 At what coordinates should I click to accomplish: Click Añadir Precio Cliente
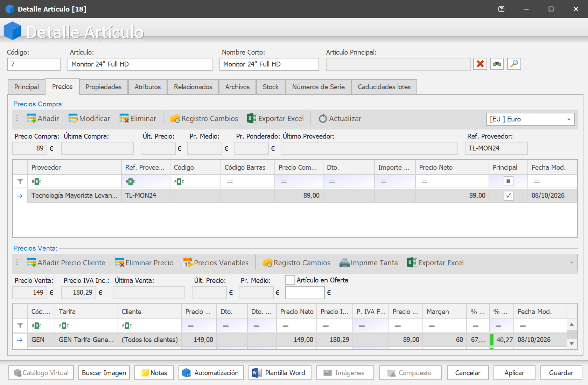point(66,263)
